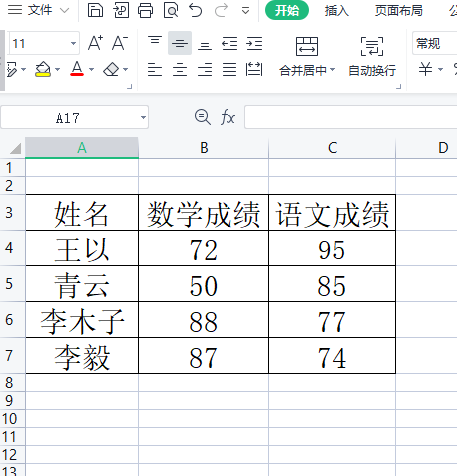This screenshot has width=457, height=476.
Task: Toggle 自动换行 wrap text
Action: coord(372,57)
